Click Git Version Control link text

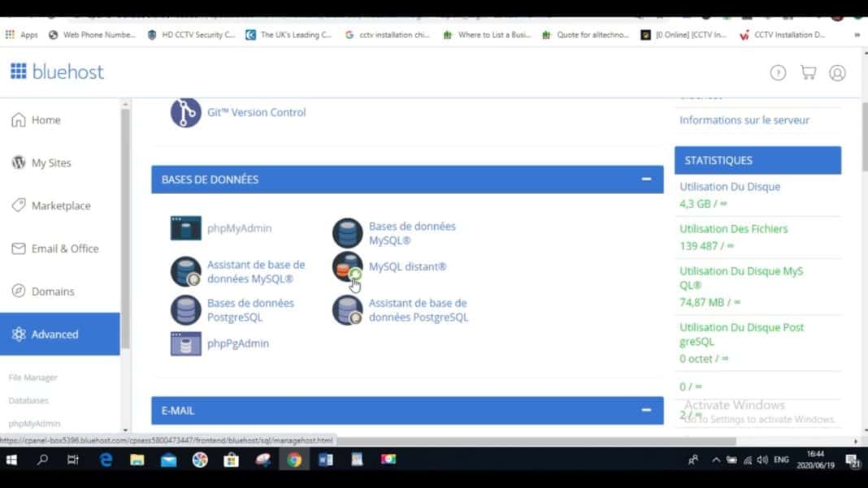pyautogui.click(x=256, y=112)
